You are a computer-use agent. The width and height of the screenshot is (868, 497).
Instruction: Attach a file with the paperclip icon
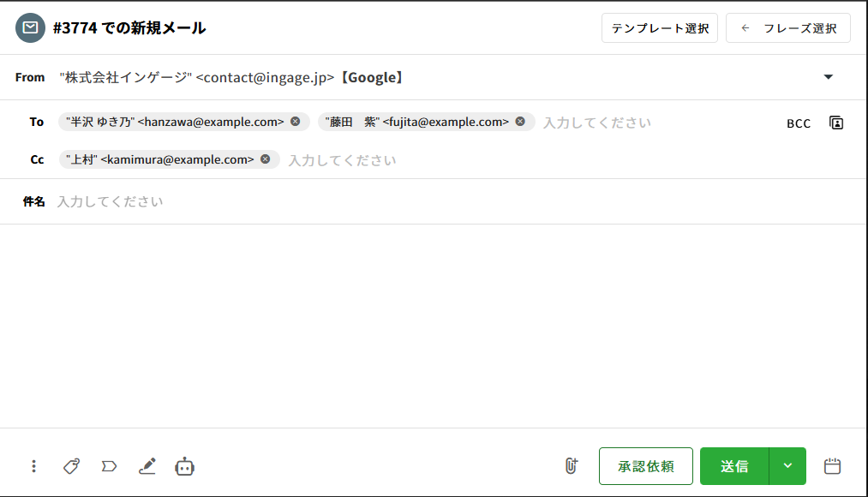tap(572, 466)
